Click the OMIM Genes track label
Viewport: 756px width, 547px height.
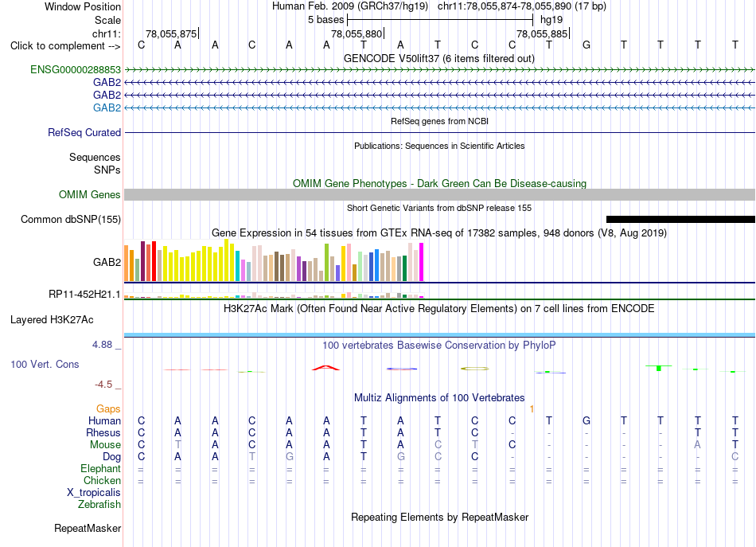tap(90, 194)
